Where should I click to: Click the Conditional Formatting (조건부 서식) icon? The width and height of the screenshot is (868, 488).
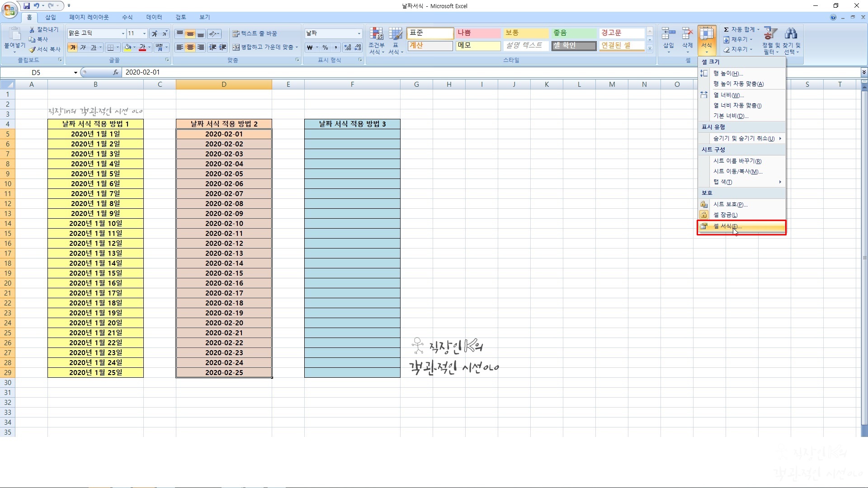[376, 34]
